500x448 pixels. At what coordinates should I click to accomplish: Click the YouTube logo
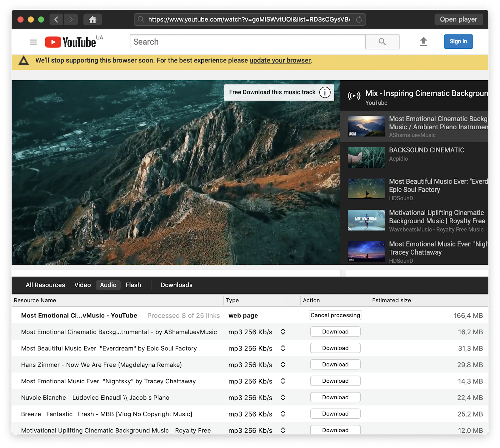click(x=72, y=42)
